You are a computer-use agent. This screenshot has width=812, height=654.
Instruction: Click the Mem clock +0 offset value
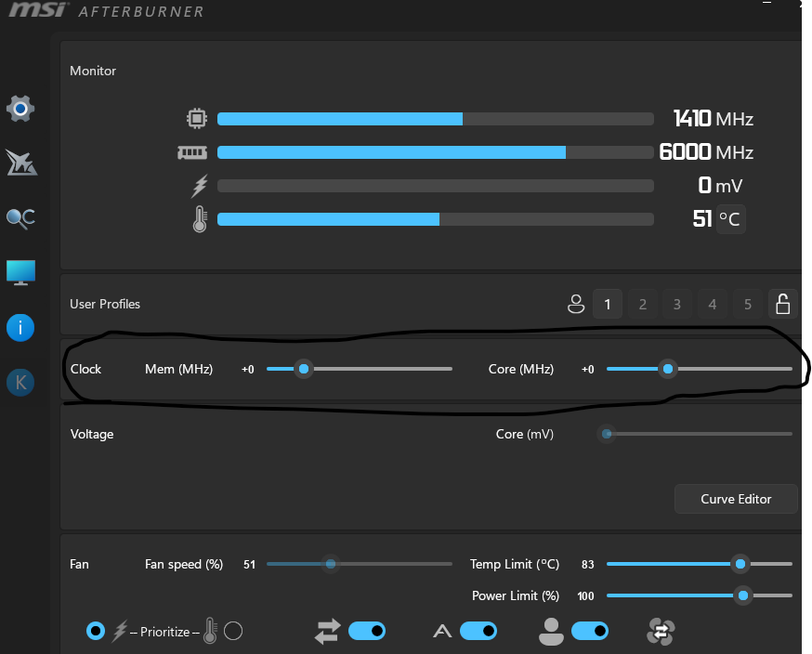point(248,369)
